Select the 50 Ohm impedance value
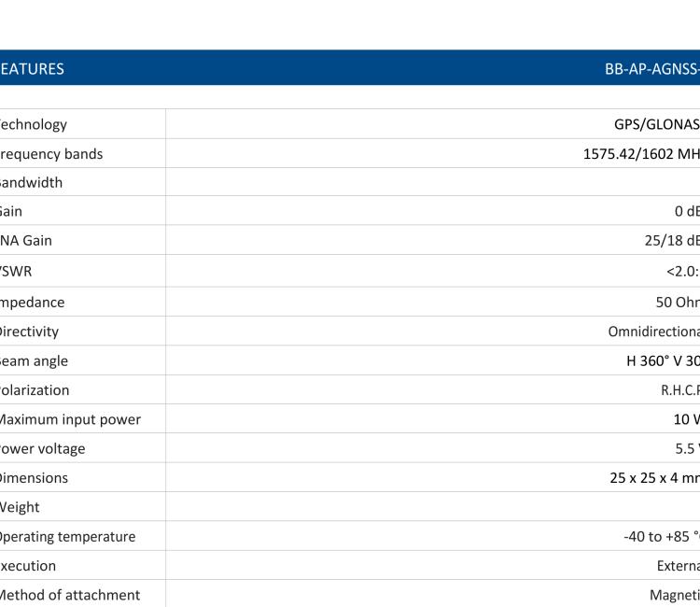Viewport: 700px width, 607px height. click(678, 302)
